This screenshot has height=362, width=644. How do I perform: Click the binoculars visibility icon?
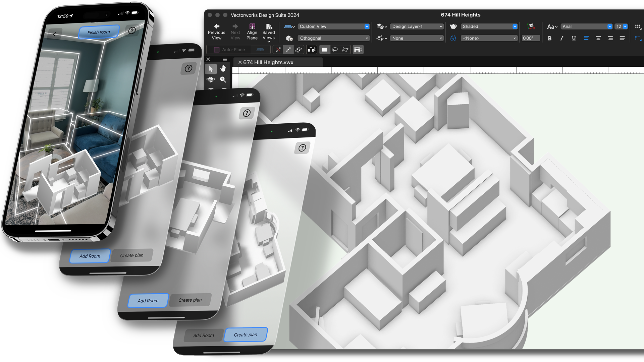pos(453,38)
